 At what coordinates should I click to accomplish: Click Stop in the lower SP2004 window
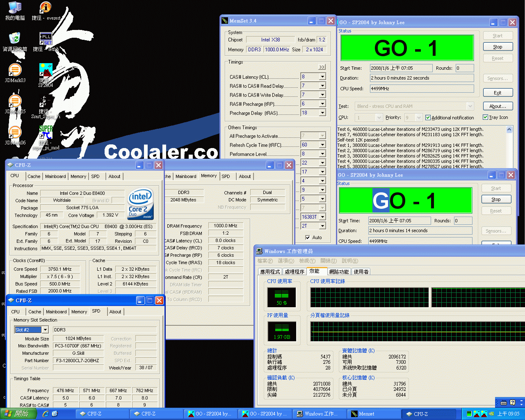[x=496, y=199]
